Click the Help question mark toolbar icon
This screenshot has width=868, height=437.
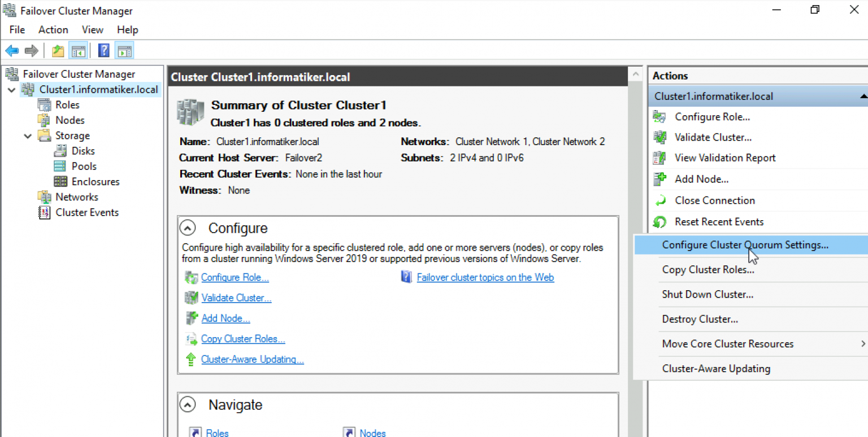pyautogui.click(x=104, y=50)
